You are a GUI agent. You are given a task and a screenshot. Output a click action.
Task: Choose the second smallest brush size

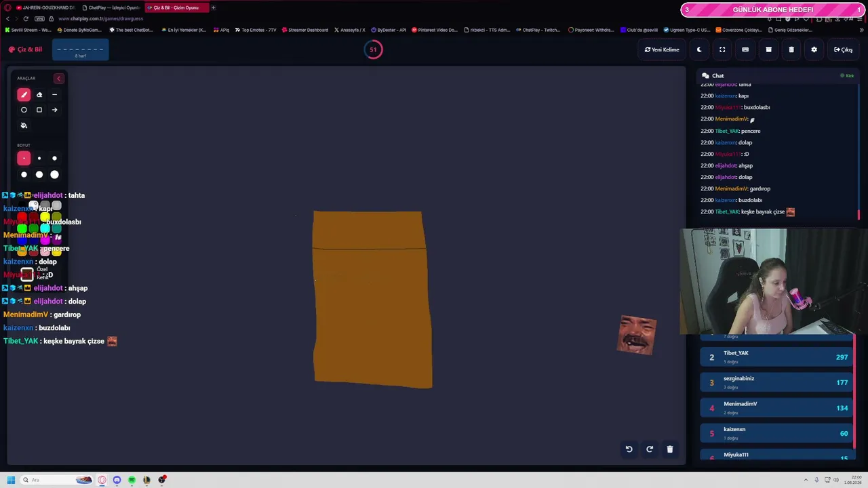click(x=39, y=159)
